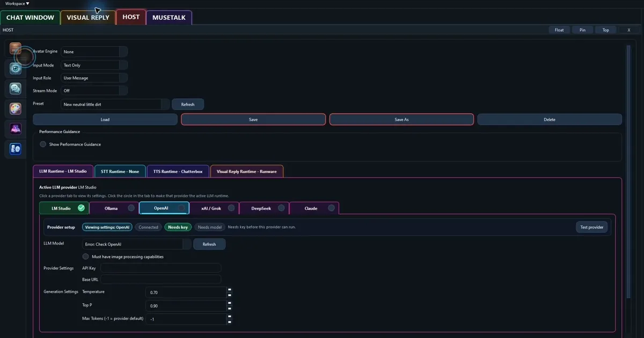Activate Ollama provider via its circle
The height and width of the screenshot is (338, 644).
click(x=131, y=208)
